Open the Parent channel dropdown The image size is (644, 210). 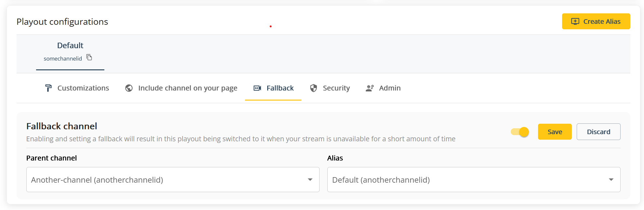click(173, 180)
